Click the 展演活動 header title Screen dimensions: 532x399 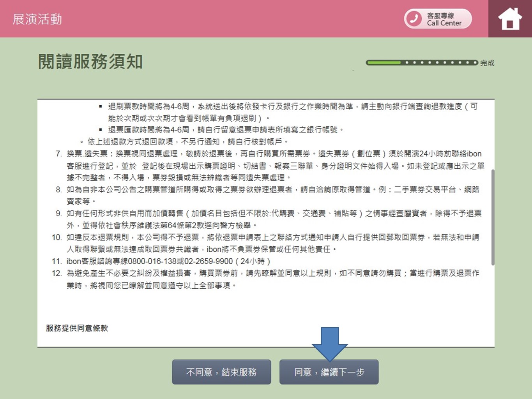(37, 19)
